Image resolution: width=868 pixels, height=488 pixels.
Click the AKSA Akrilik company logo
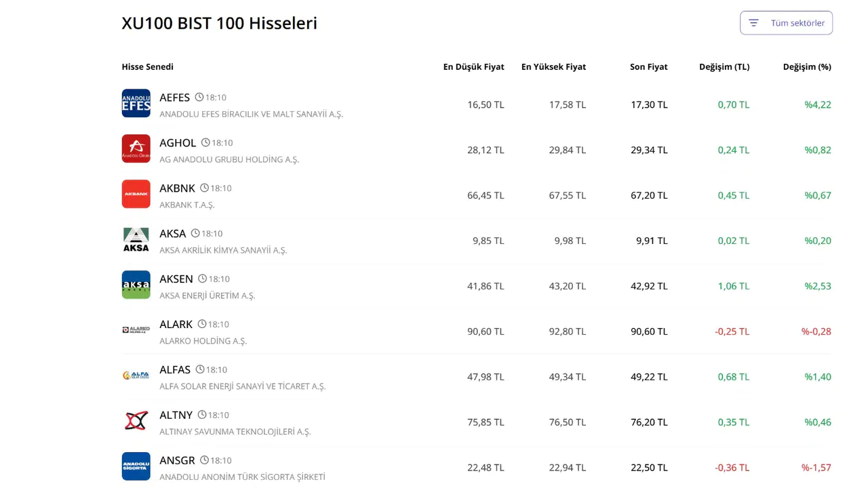tap(136, 240)
